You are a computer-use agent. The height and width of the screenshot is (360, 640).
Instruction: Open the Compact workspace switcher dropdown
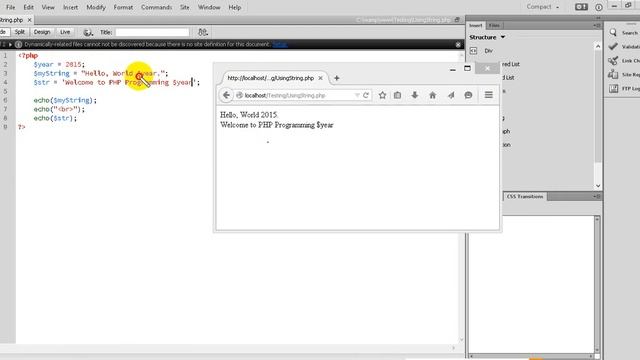coord(542,7)
